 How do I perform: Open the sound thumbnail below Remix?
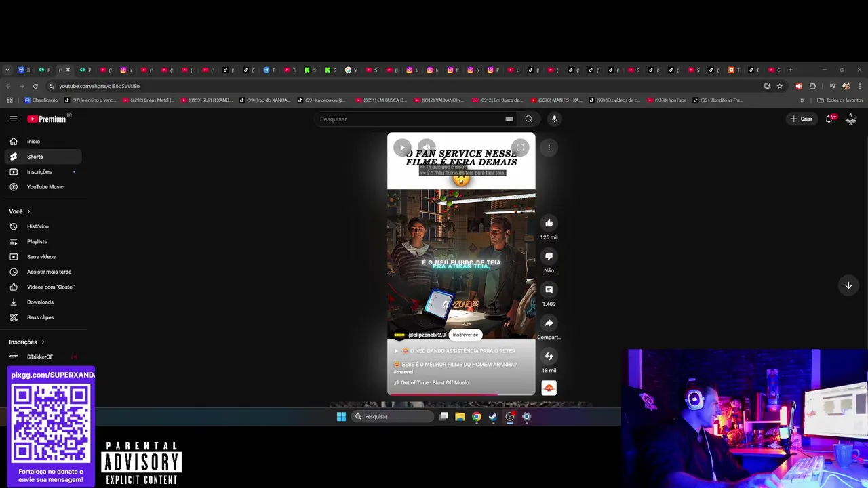coord(549,388)
